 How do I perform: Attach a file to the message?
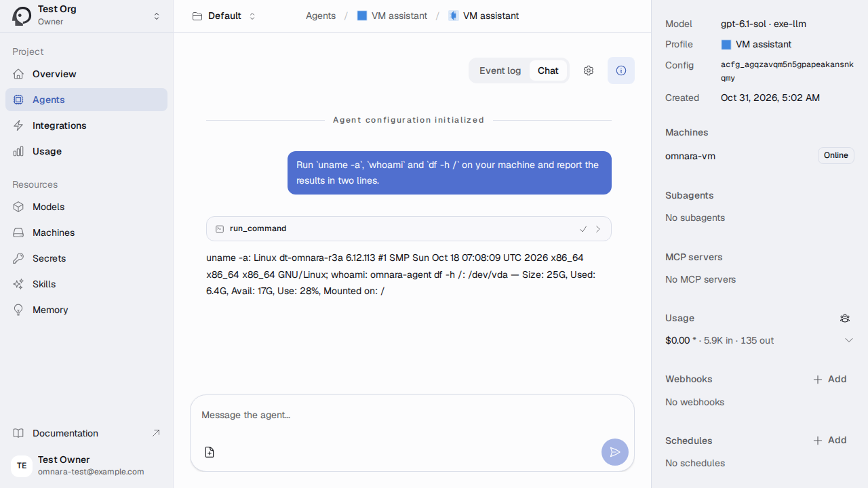210,452
